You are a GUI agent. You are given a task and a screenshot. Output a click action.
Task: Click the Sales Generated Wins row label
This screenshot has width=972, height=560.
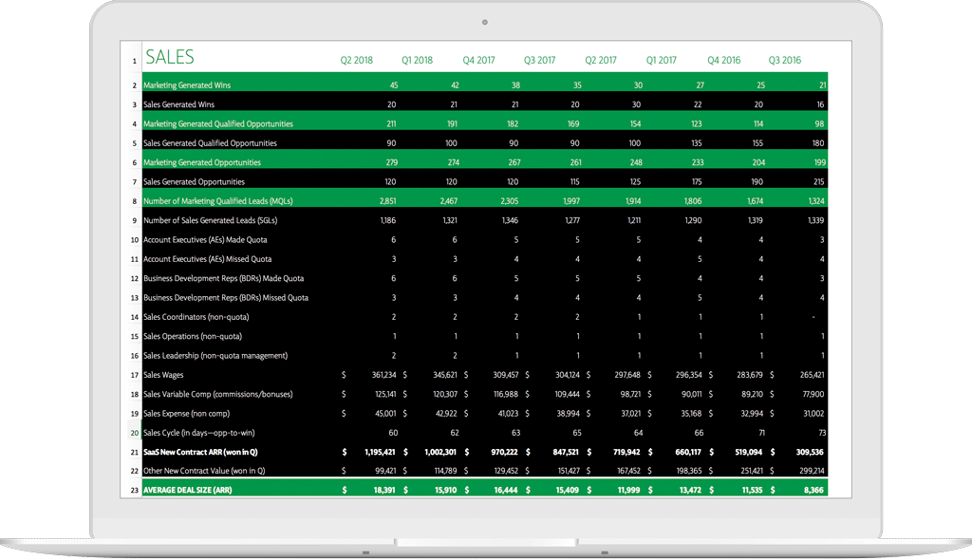coord(178,104)
